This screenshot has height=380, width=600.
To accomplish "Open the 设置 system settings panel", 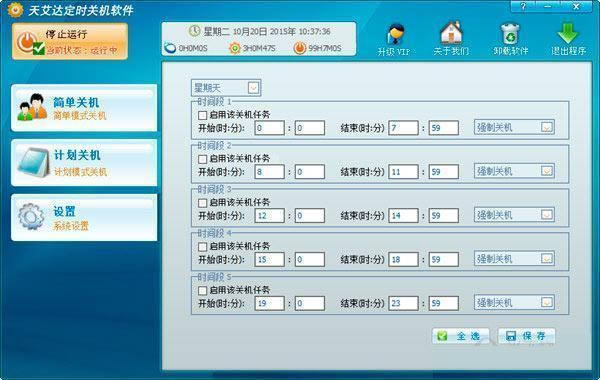I will 84,217.
